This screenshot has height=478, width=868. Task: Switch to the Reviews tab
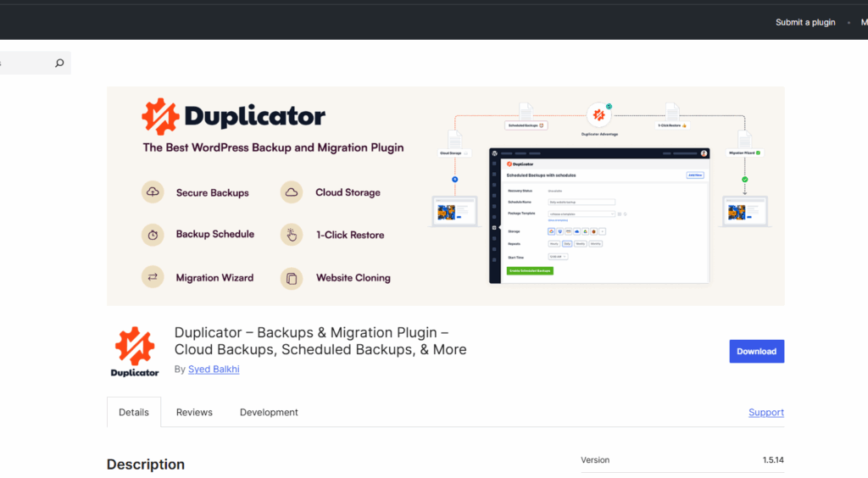[x=194, y=413]
